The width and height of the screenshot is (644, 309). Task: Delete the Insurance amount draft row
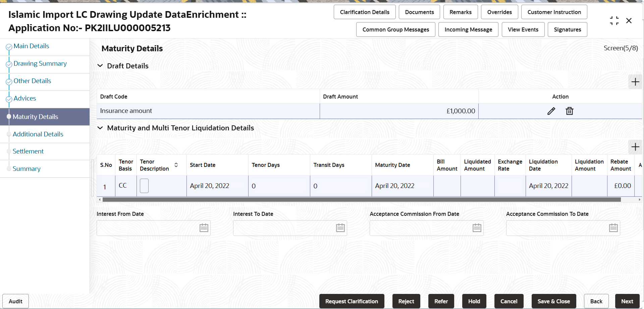tap(570, 111)
